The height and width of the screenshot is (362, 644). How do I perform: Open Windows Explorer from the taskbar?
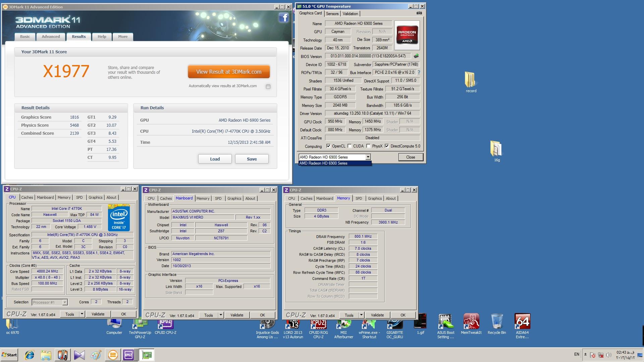(x=46, y=355)
